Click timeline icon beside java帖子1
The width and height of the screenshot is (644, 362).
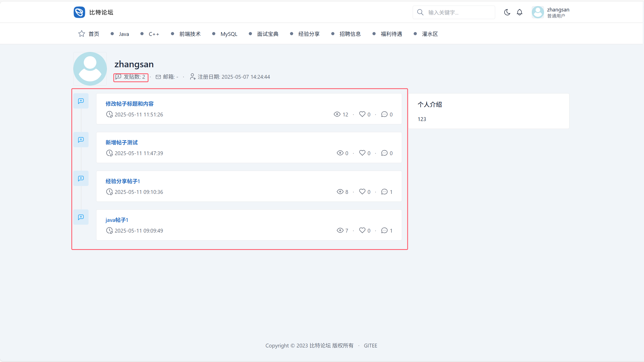tap(81, 217)
